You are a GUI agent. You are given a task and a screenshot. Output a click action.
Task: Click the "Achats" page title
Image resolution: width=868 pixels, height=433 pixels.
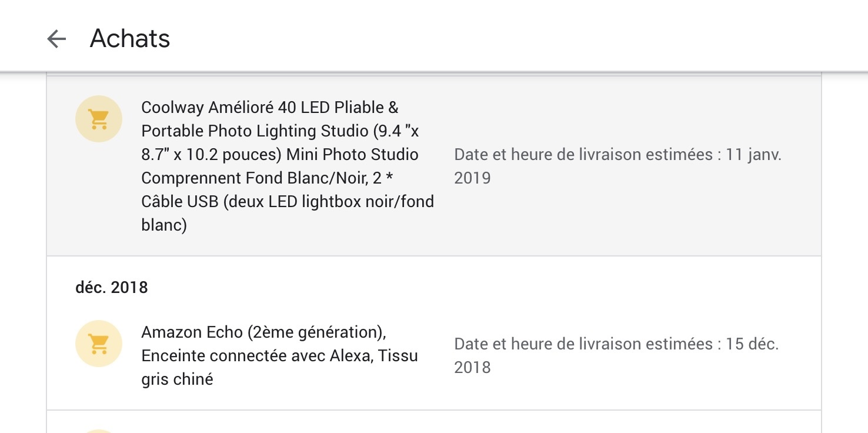click(x=130, y=39)
